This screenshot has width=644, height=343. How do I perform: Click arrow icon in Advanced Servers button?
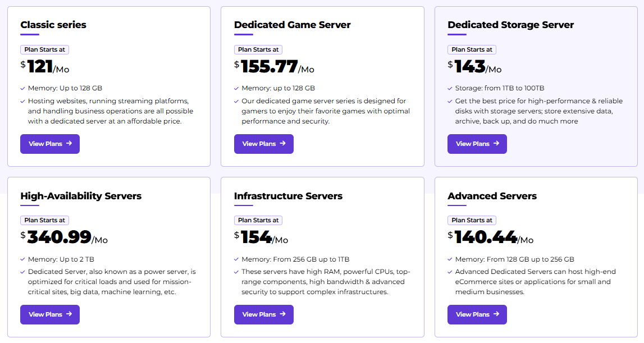(x=496, y=314)
